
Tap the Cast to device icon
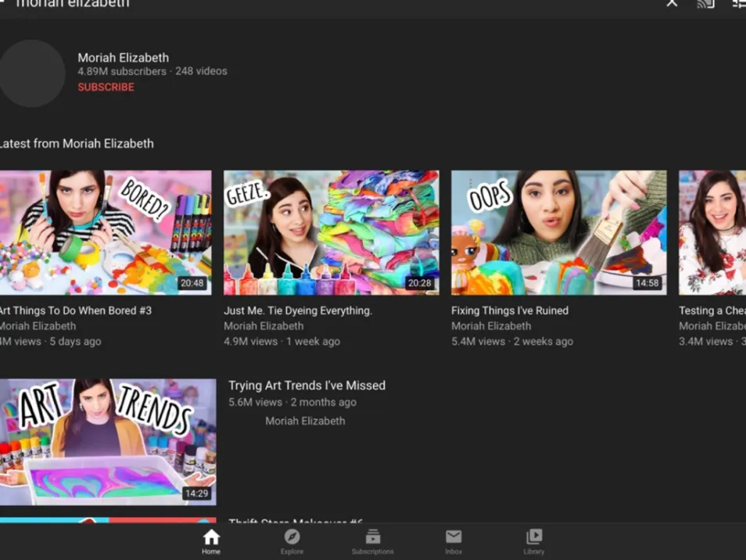(705, 4)
